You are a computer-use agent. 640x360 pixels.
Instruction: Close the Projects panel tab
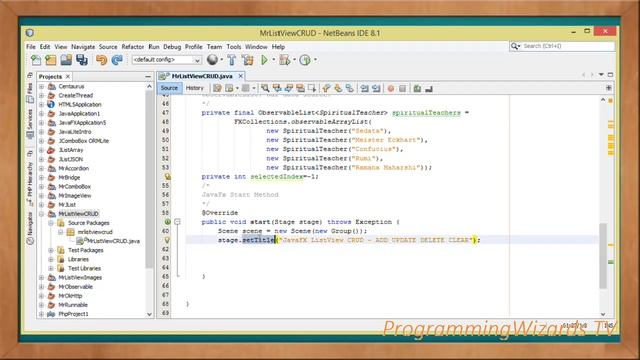click(68, 77)
